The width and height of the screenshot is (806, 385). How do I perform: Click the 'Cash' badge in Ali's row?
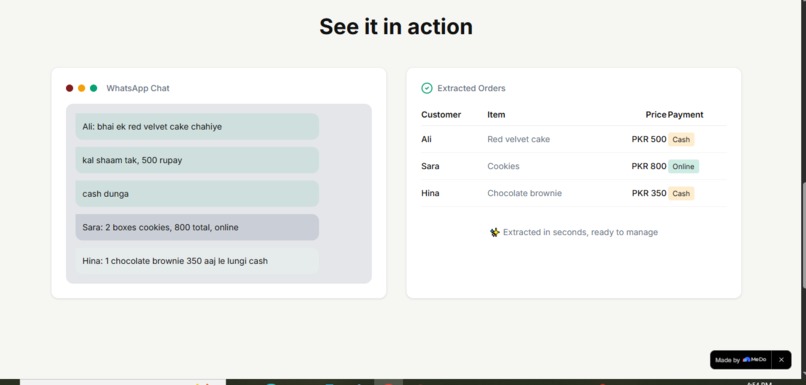(x=681, y=139)
